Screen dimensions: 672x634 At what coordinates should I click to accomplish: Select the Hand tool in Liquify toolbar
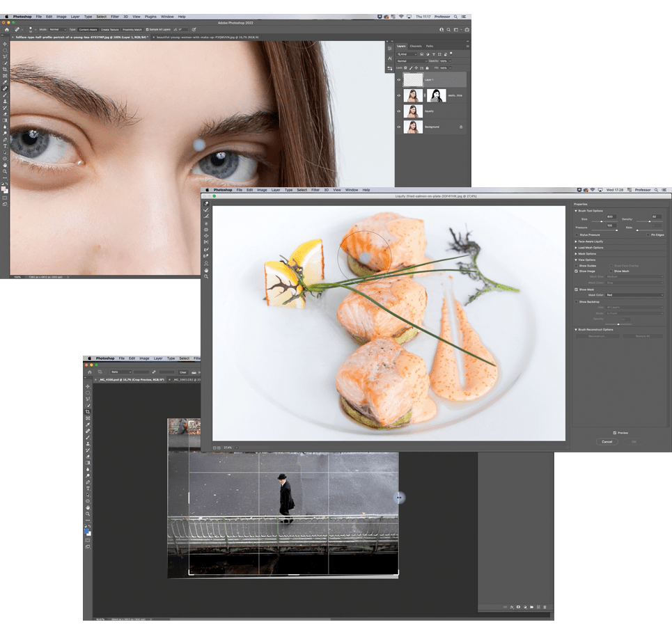point(206,270)
